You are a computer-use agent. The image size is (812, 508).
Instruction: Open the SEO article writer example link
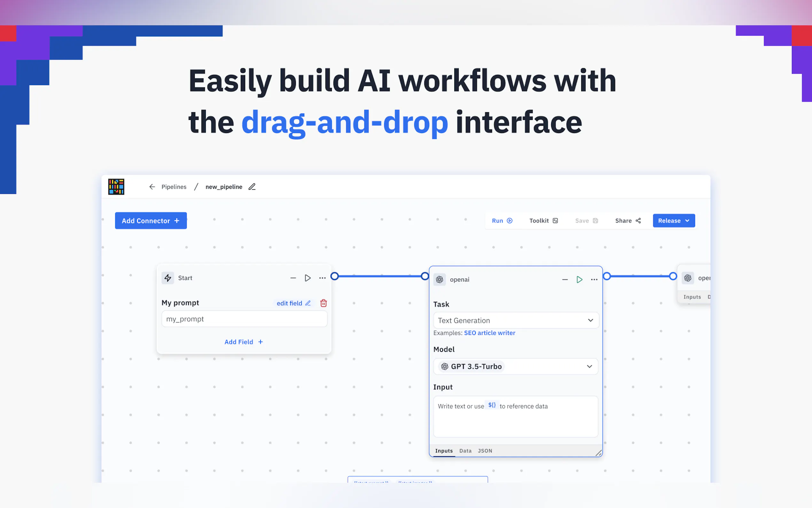[x=489, y=333]
